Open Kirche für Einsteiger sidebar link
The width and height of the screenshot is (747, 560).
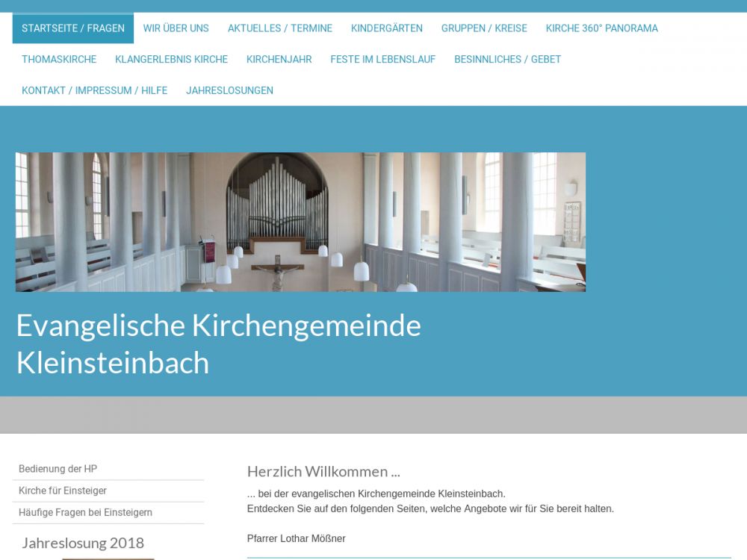(x=63, y=491)
